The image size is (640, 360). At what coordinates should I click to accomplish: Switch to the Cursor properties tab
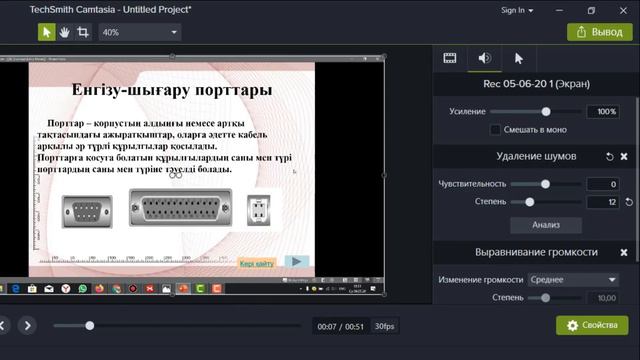(519, 58)
